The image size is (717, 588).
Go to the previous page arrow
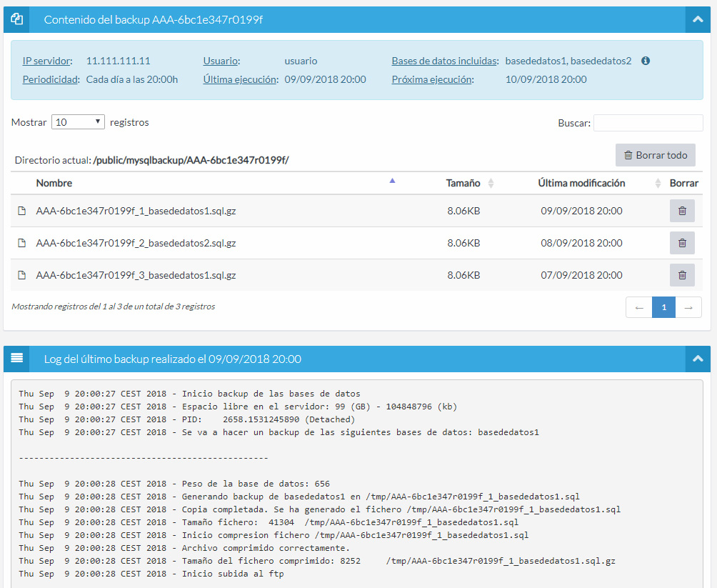coord(639,307)
